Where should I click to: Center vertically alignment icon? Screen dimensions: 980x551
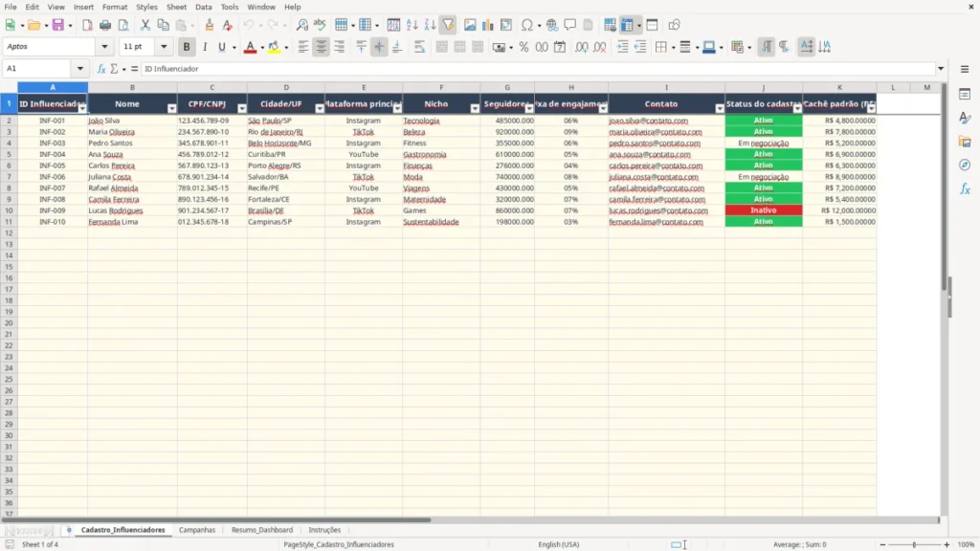click(x=379, y=47)
